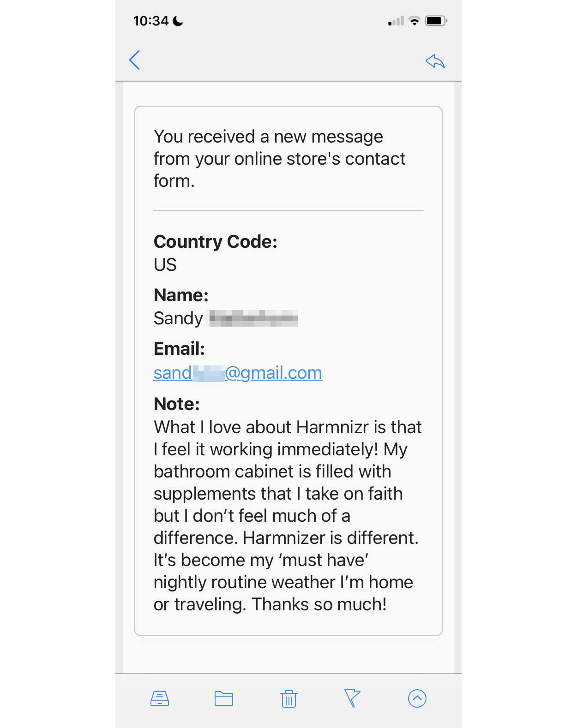
Task: Tap the back chevron arrow
Action: 134,60
